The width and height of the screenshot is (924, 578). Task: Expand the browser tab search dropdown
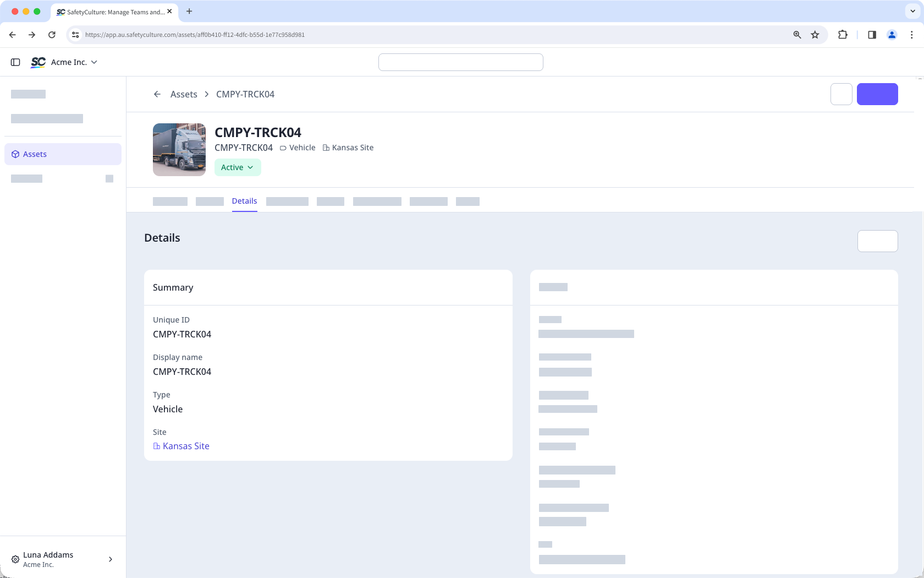coord(913,11)
